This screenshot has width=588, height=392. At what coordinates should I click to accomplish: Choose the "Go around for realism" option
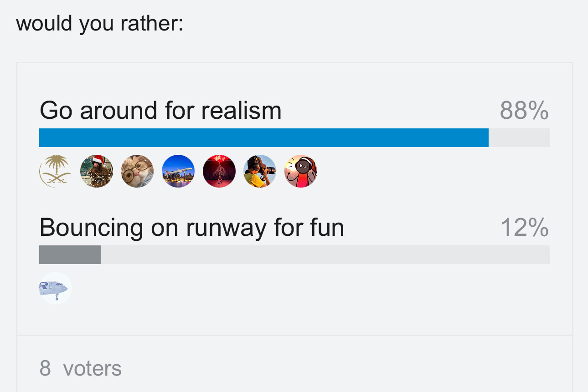click(160, 111)
